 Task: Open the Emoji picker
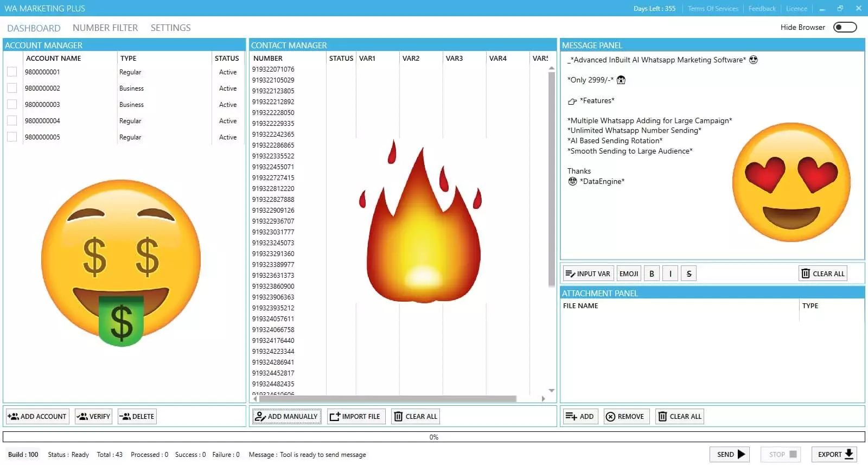click(628, 274)
